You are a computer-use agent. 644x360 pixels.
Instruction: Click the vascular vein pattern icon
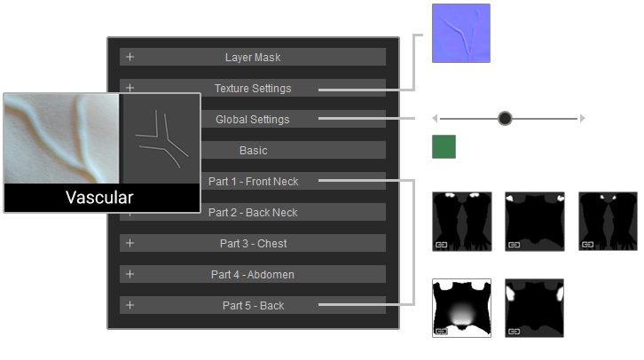tap(161, 139)
